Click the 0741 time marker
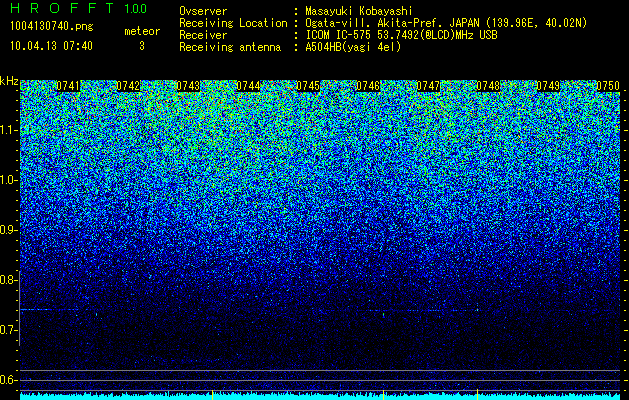This screenshot has height=400, width=629. [68, 86]
